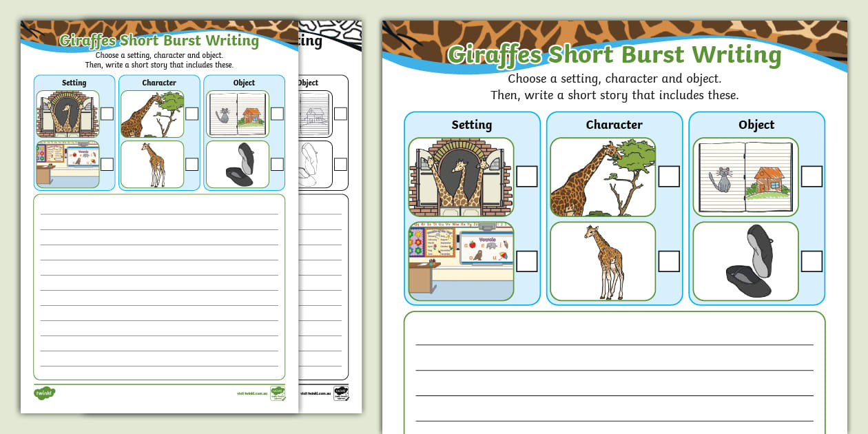Click the notebook with cat drawing picture
This screenshot has width=868, height=434.
coord(745,176)
